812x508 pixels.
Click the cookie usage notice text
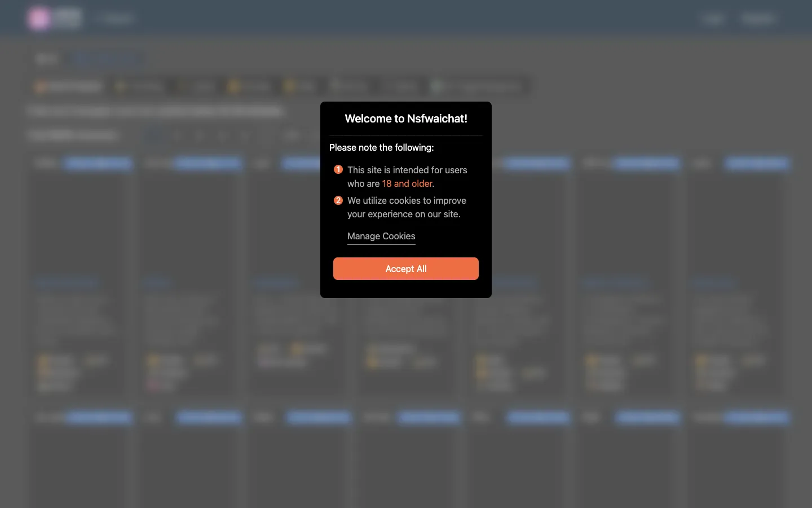[x=407, y=207]
